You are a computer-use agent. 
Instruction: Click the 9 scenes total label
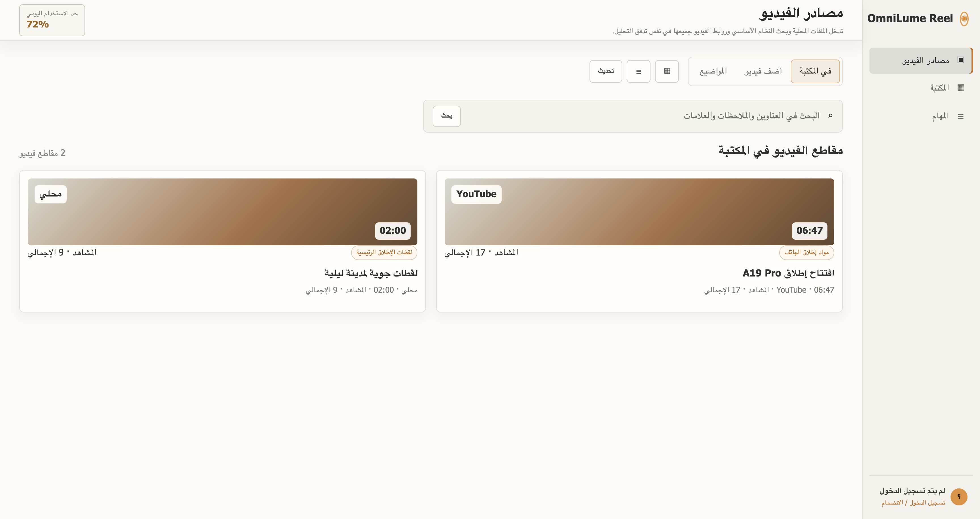(62, 253)
